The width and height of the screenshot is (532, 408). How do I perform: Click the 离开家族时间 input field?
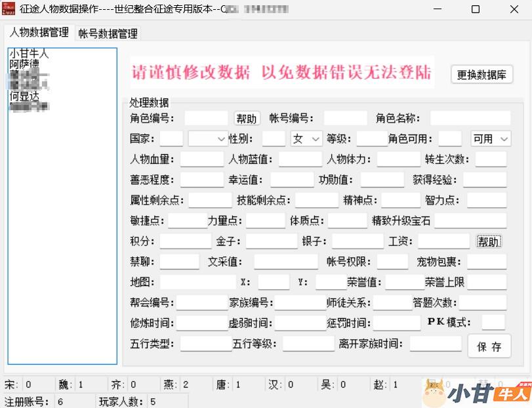coord(436,344)
